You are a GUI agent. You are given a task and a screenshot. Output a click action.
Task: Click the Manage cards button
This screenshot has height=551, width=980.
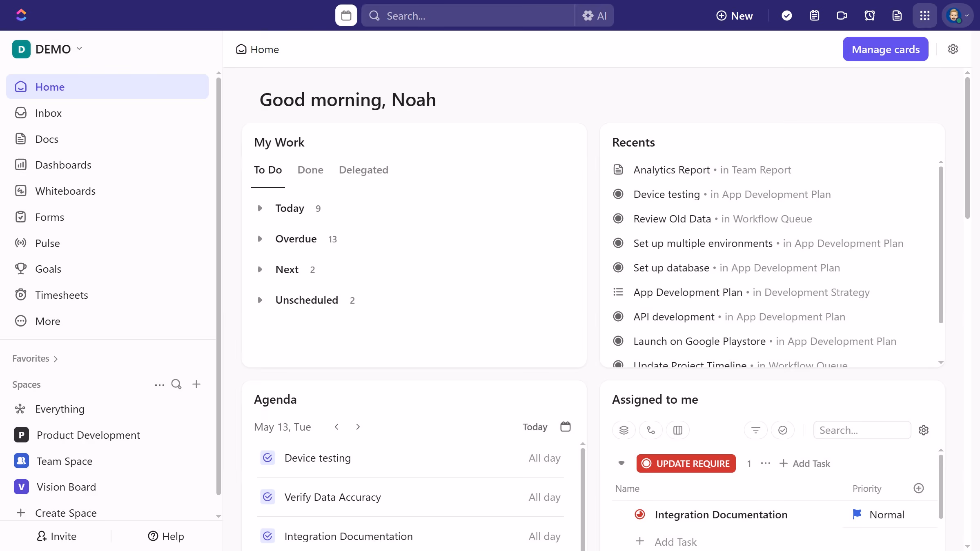pos(885,49)
